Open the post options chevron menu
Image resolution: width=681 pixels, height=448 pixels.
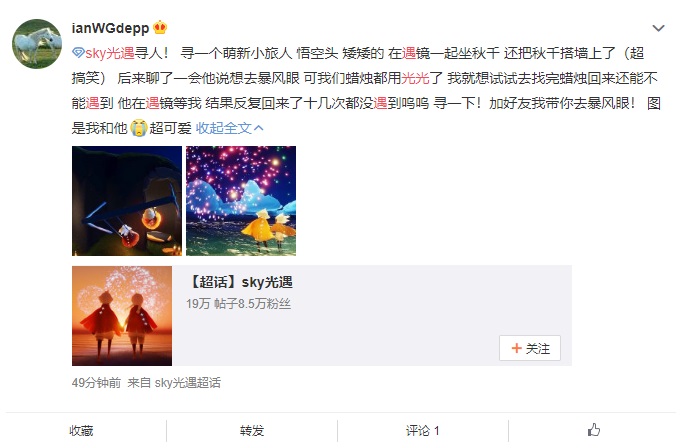(x=658, y=28)
